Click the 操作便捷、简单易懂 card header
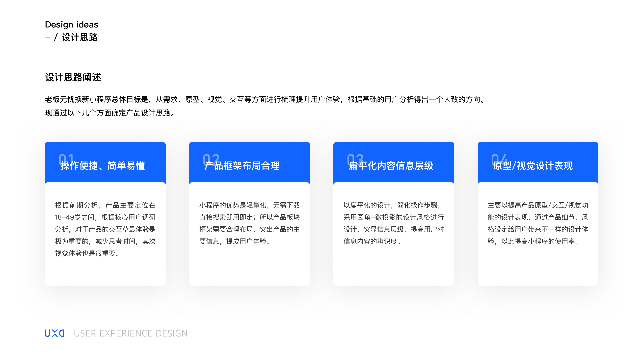644x362 pixels. point(103,166)
